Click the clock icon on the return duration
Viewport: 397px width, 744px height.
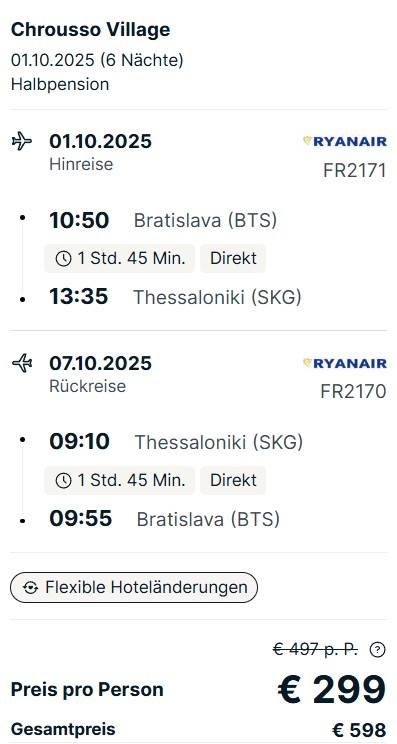click(64, 481)
